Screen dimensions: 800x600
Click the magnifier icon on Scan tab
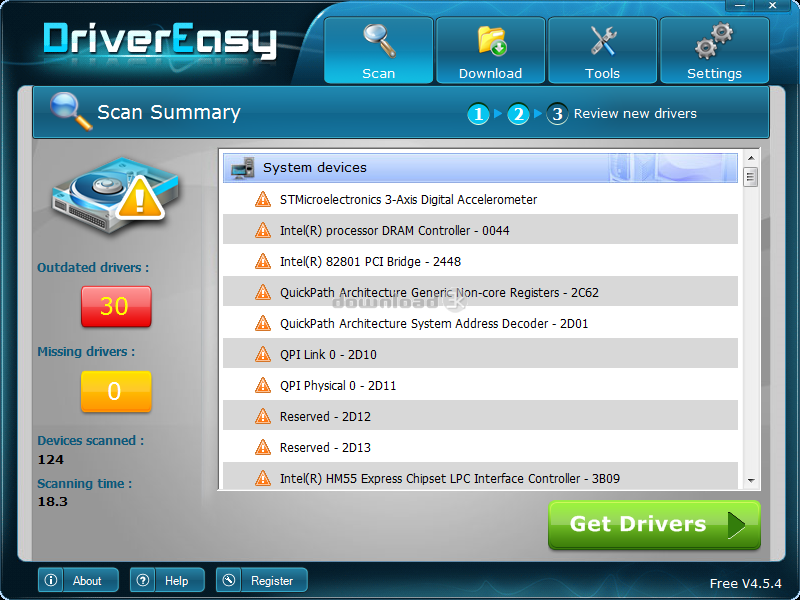379,41
